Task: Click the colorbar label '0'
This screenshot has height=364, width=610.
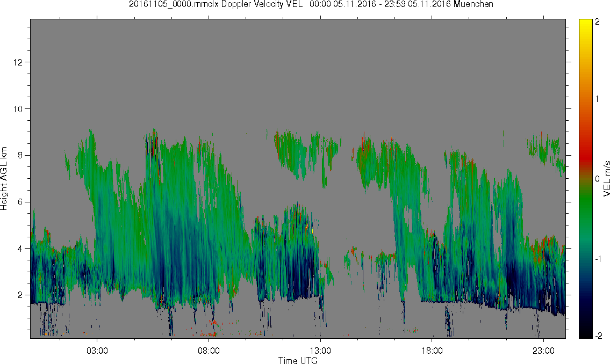Action: (x=597, y=179)
